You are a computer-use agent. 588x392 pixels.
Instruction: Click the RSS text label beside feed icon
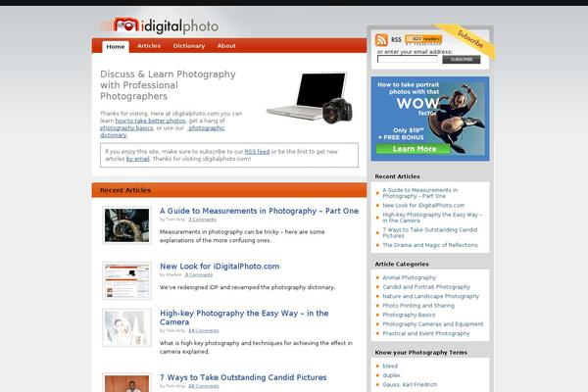coord(396,39)
